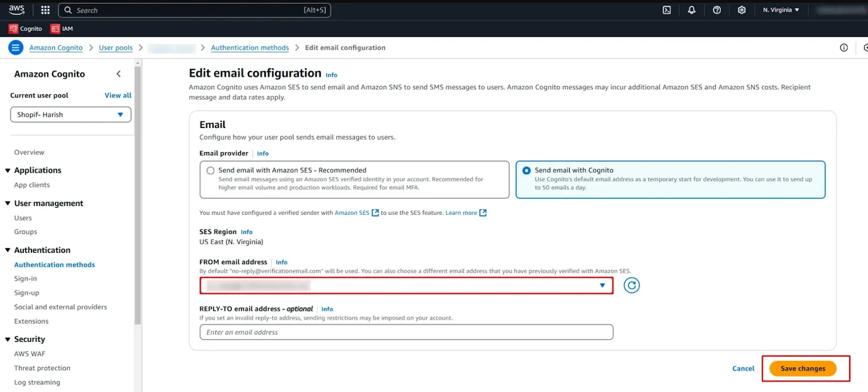
Task: Click the REPLY-TO email address field
Action: [406, 332]
